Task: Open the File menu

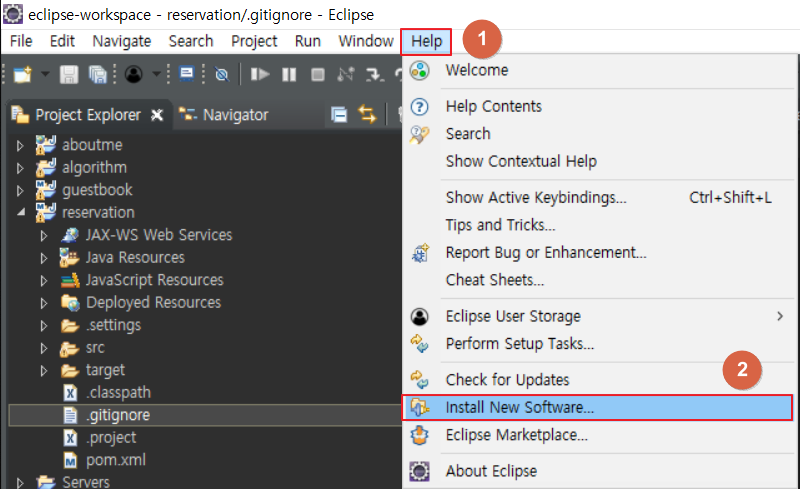Action: (21, 41)
